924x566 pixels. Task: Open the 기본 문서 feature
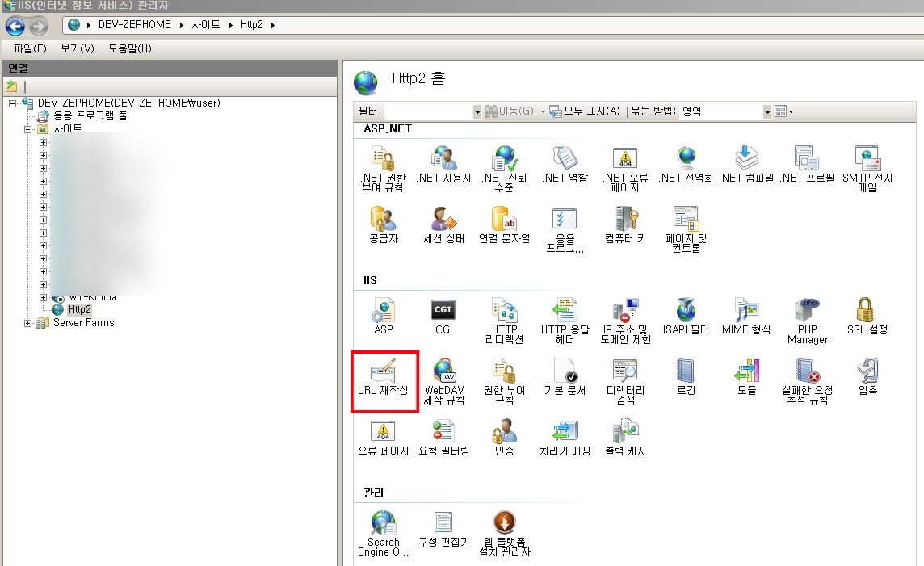click(x=565, y=377)
